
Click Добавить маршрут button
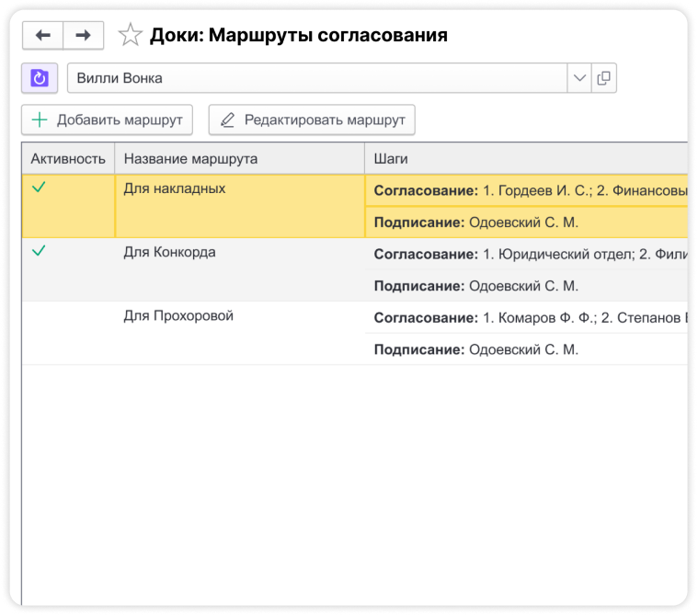(107, 120)
